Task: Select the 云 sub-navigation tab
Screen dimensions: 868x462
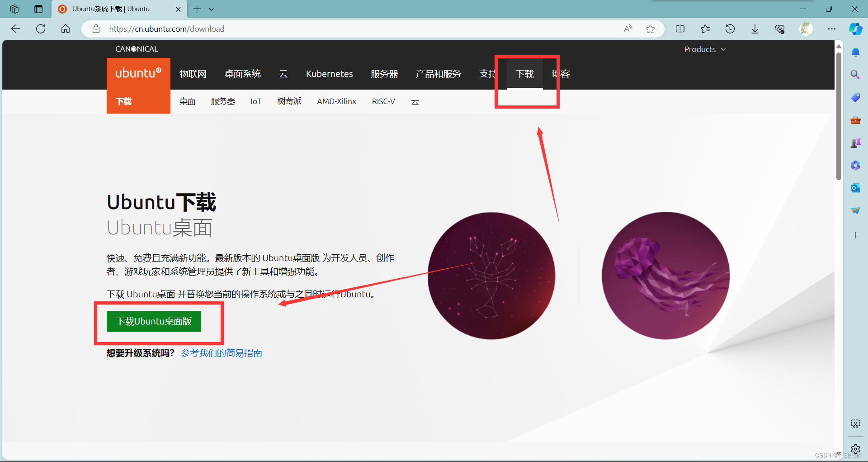Action: 415,101
